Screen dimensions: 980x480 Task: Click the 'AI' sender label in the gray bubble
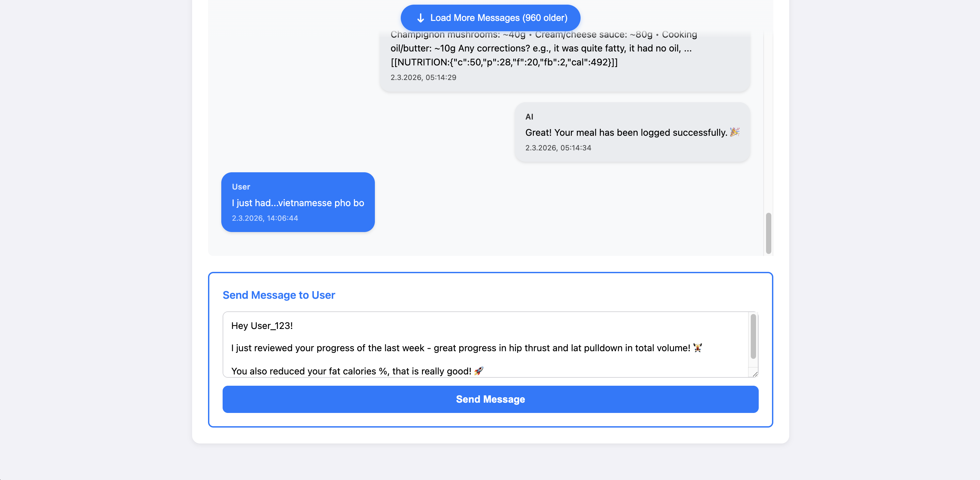529,117
